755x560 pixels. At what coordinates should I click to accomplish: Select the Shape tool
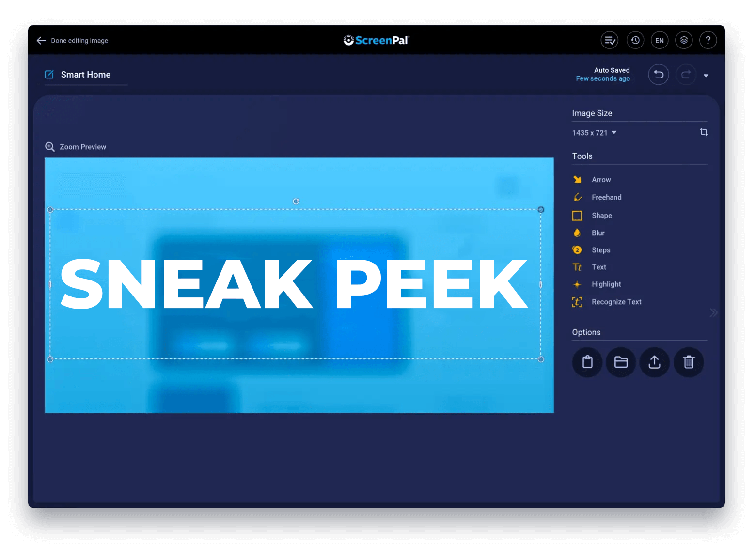point(602,215)
